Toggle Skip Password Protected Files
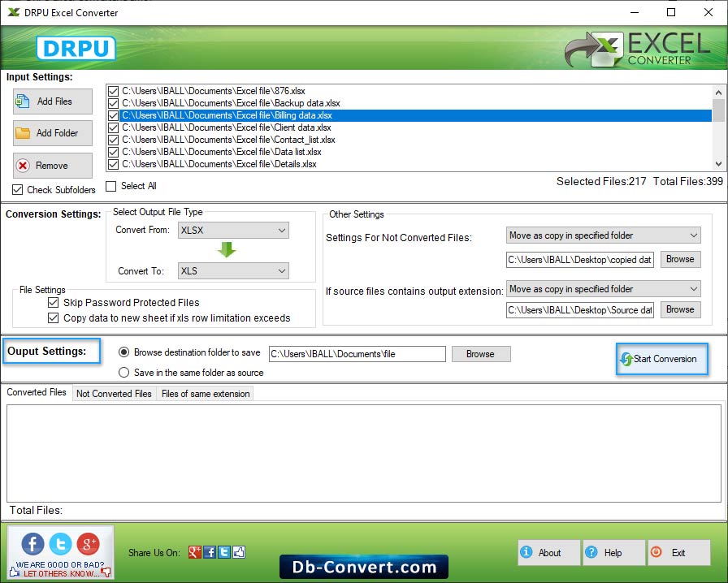 point(54,303)
